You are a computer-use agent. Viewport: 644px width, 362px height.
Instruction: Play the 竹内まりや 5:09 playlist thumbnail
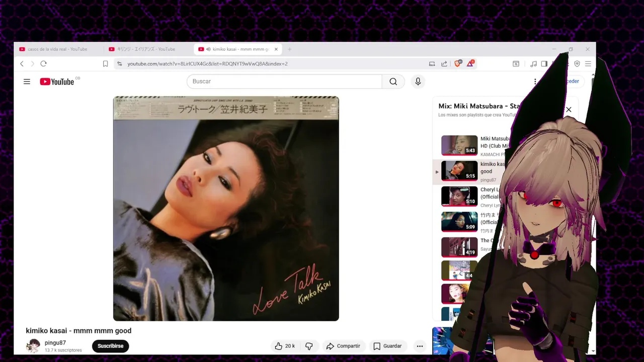pyautogui.click(x=459, y=222)
